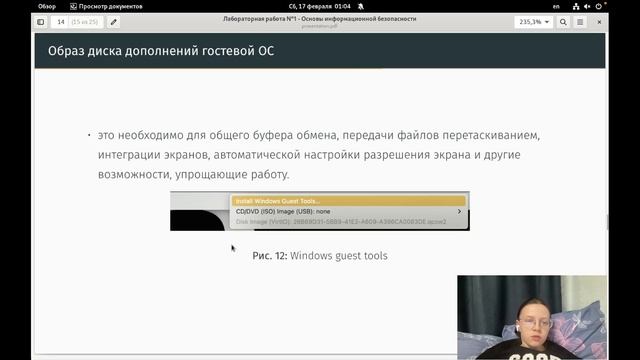Click the window title Лабораторная работа №1
The width and height of the screenshot is (640, 360).
click(320, 19)
